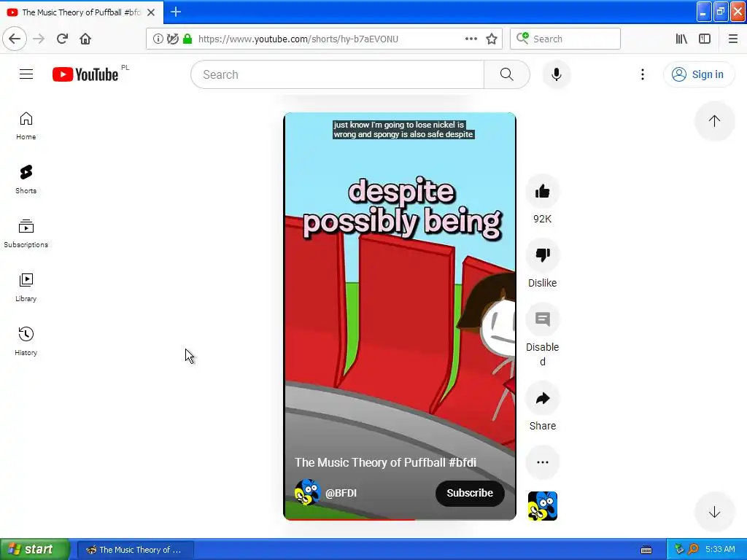This screenshot has height=560, width=747.
Task: Open Subscriptions in YouTube sidebar
Action: 26,234
